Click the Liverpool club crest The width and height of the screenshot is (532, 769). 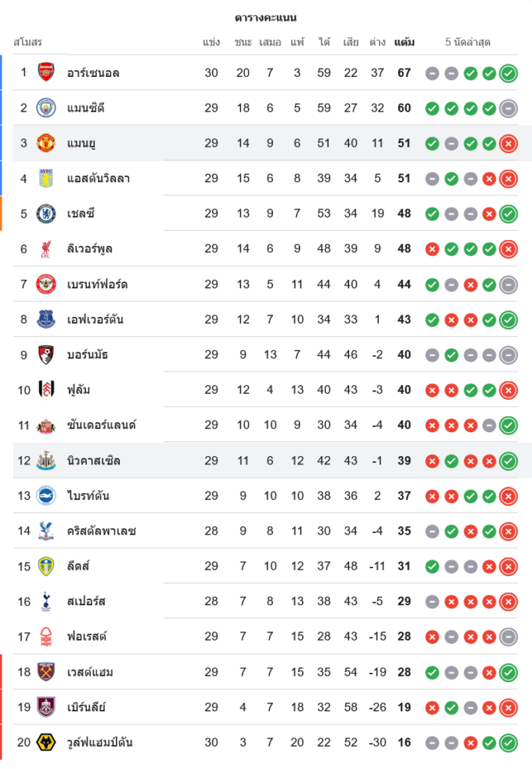coord(46,249)
